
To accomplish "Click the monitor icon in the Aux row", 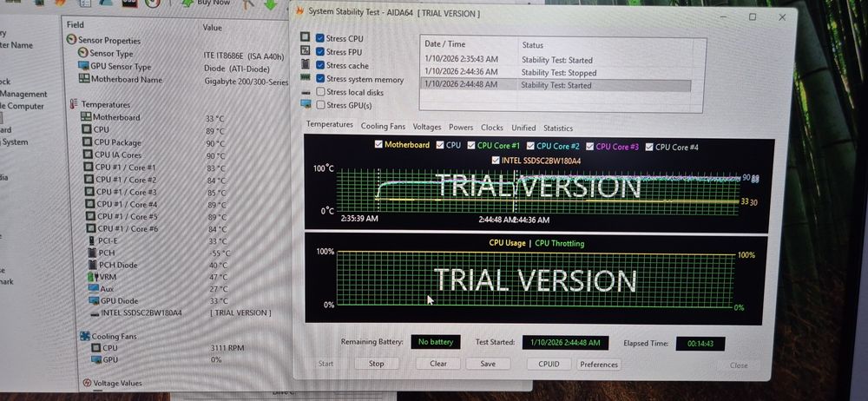I will coord(94,288).
